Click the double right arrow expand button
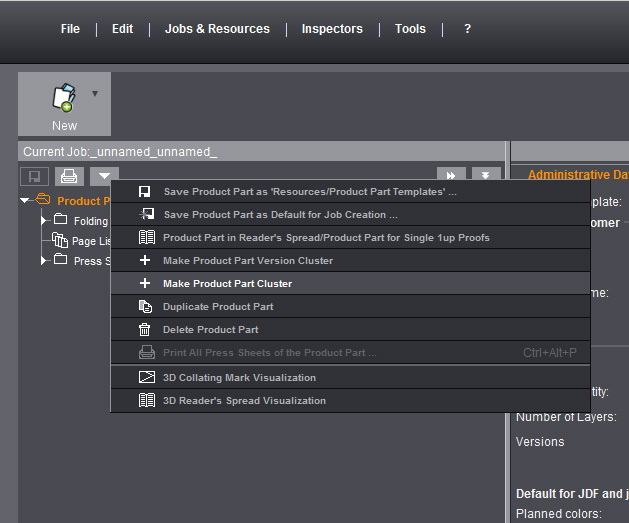Image resolution: width=629 pixels, height=523 pixels. (x=451, y=176)
